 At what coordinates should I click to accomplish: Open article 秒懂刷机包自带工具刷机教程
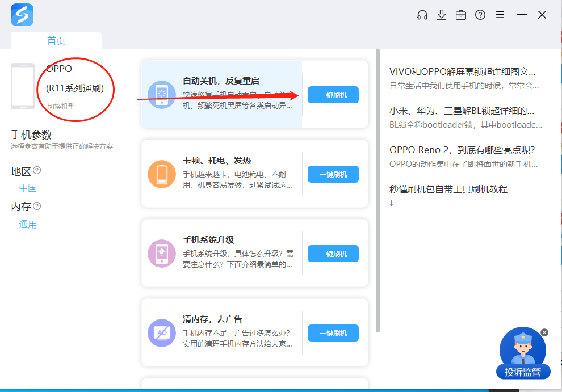tap(448, 189)
